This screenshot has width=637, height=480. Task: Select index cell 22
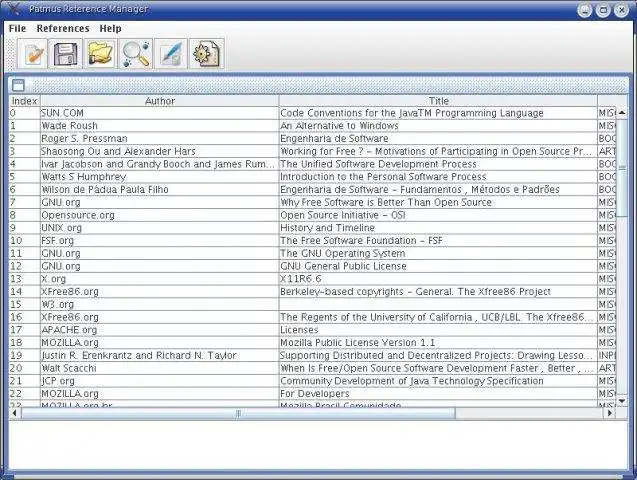pos(24,394)
